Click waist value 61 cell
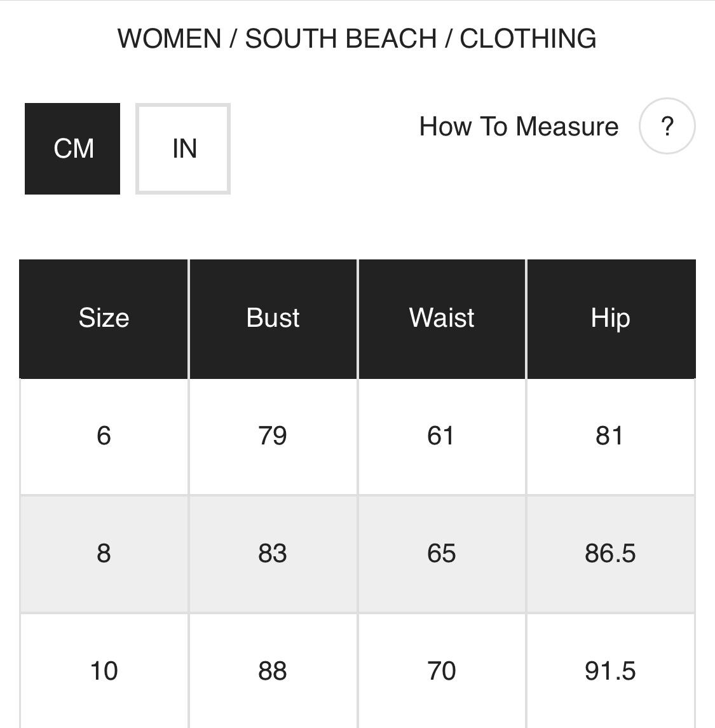Screen dimensions: 715x728 click(442, 436)
